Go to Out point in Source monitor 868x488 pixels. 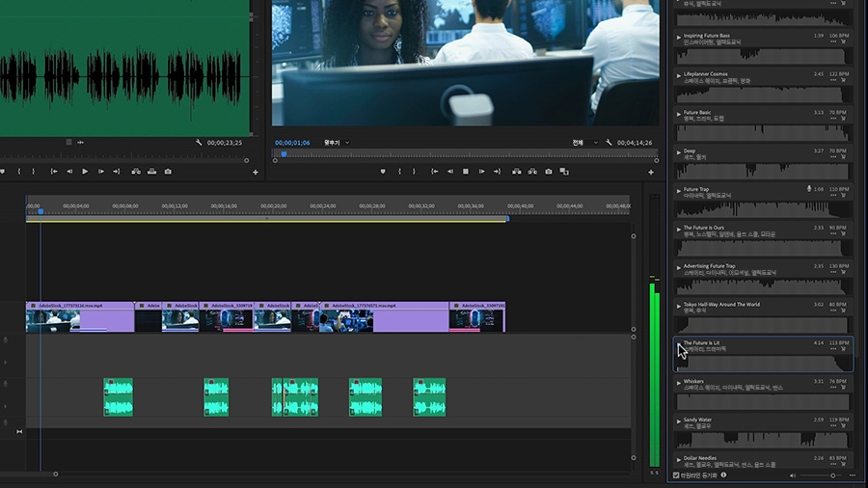pyautogui.click(x=117, y=172)
